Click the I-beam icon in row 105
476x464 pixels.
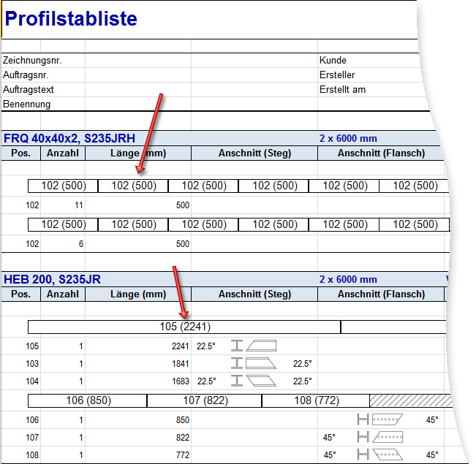click(x=237, y=346)
